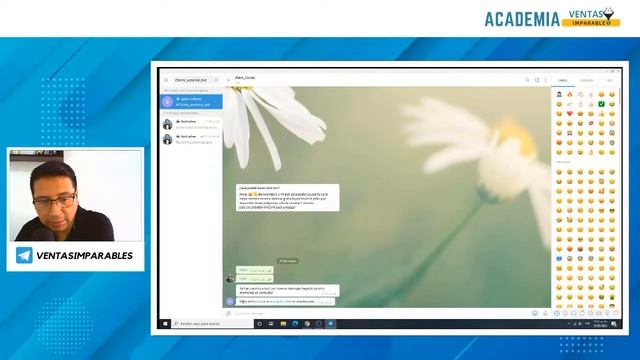Open the three-dot chat options menu
Viewport: 640px width, 360px height.
[546, 80]
